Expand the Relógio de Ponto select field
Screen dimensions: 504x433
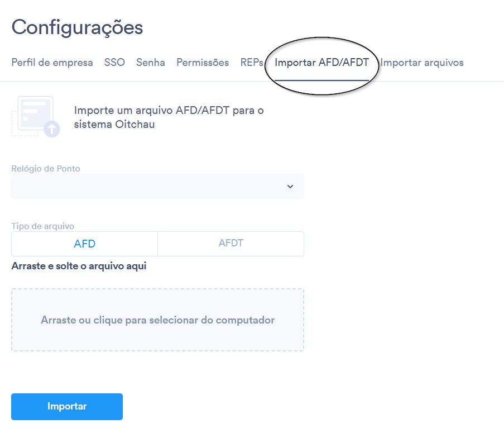pyautogui.click(x=157, y=186)
